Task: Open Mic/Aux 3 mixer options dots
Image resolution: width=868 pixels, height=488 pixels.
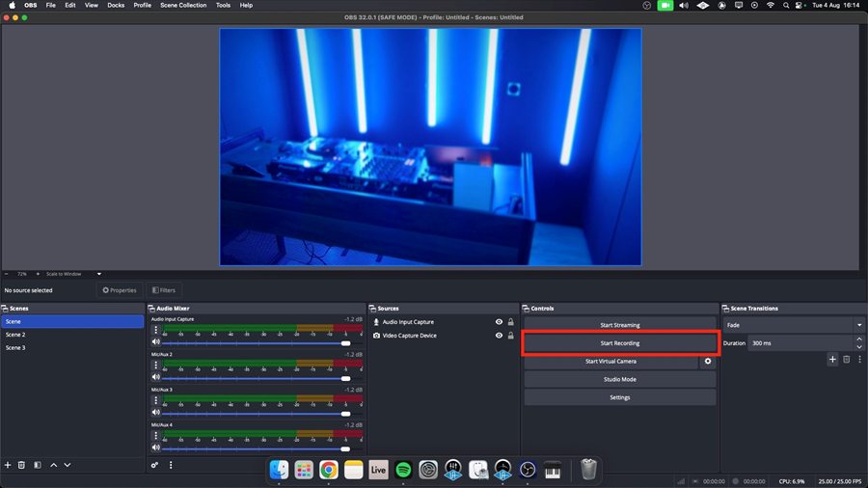Action: (x=155, y=400)
